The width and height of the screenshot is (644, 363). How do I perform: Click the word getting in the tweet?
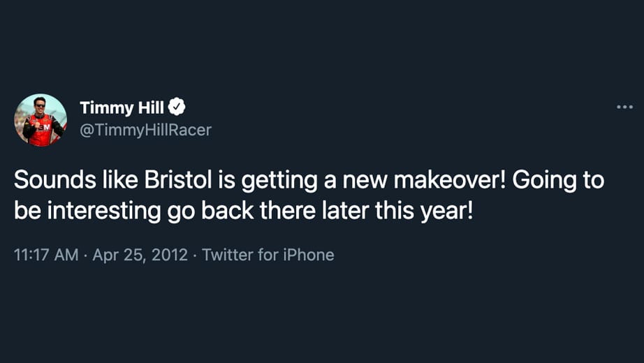[279, 181]
